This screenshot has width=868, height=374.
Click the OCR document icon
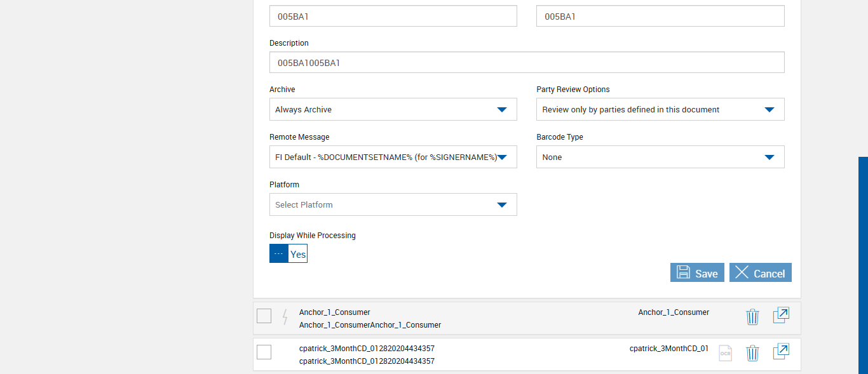click(725, 353)
